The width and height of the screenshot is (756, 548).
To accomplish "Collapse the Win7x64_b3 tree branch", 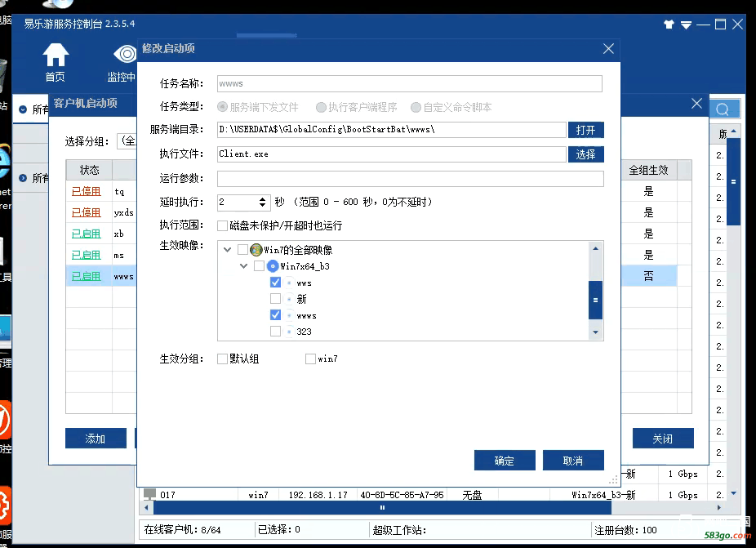I will (x=243, y=266).
